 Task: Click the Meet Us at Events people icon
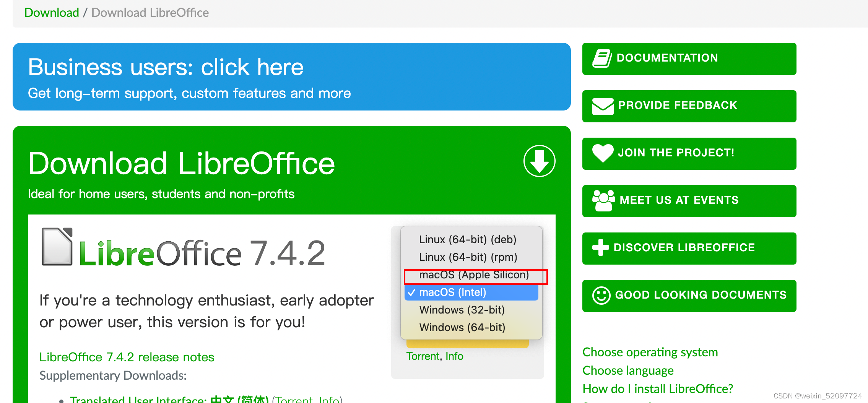coord(603,201)
